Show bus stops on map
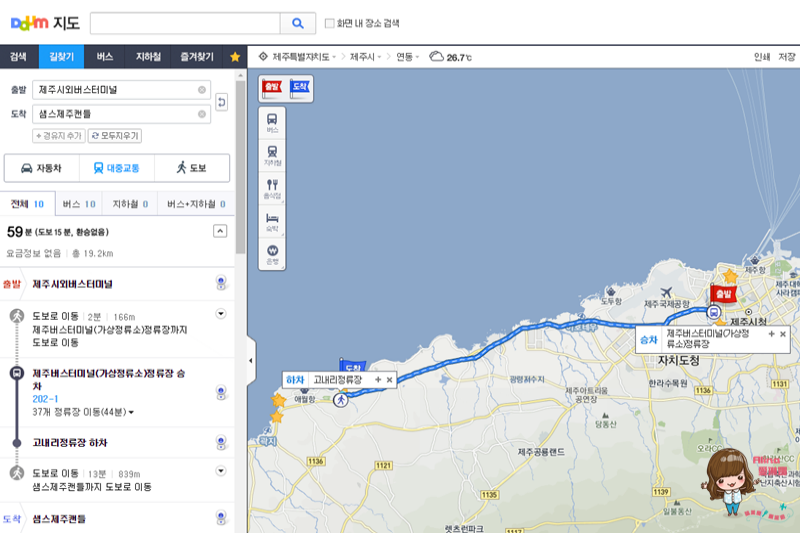 pos(272,123)
